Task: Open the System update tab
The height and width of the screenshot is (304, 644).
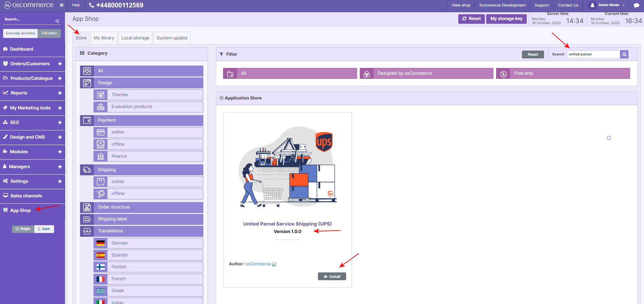Action: coord(172,38)
